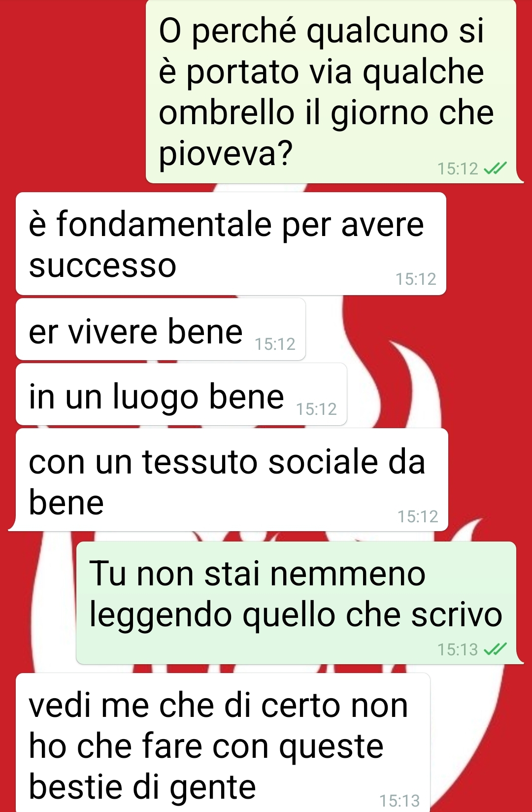Tap the read-receipt double check on 'pioveva?' message
532x812 pixels.
[x=495, y=169]
